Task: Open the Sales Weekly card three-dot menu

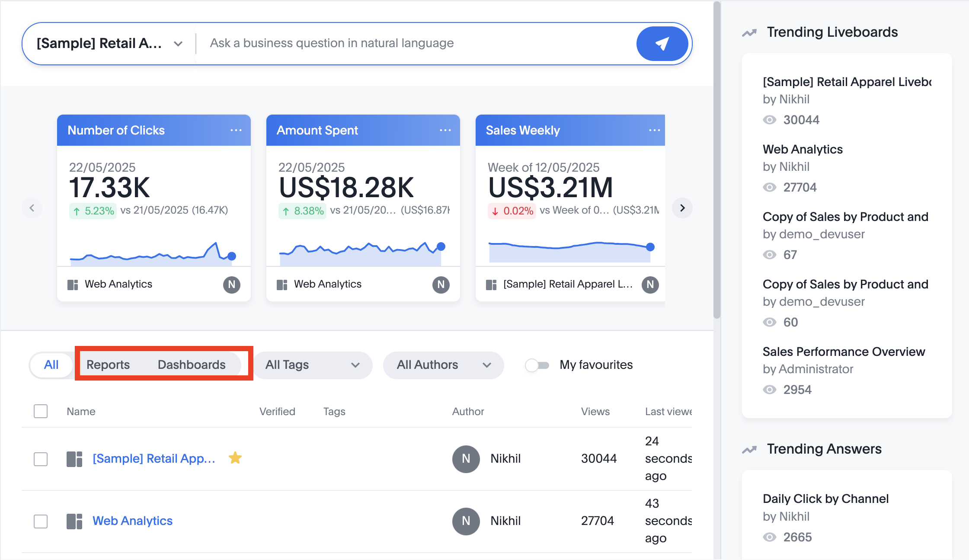Action: [x=654, y=130]
